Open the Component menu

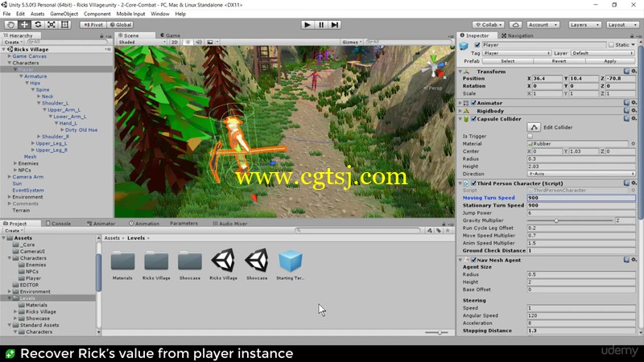97,14
